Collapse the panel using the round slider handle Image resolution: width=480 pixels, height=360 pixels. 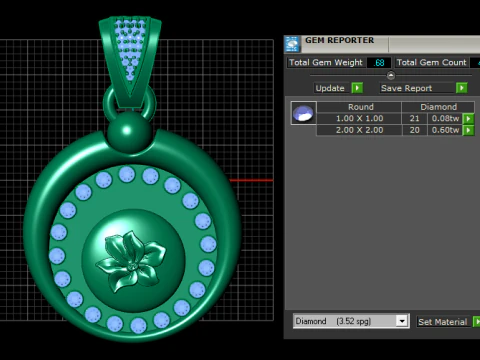tap(391, 76)
